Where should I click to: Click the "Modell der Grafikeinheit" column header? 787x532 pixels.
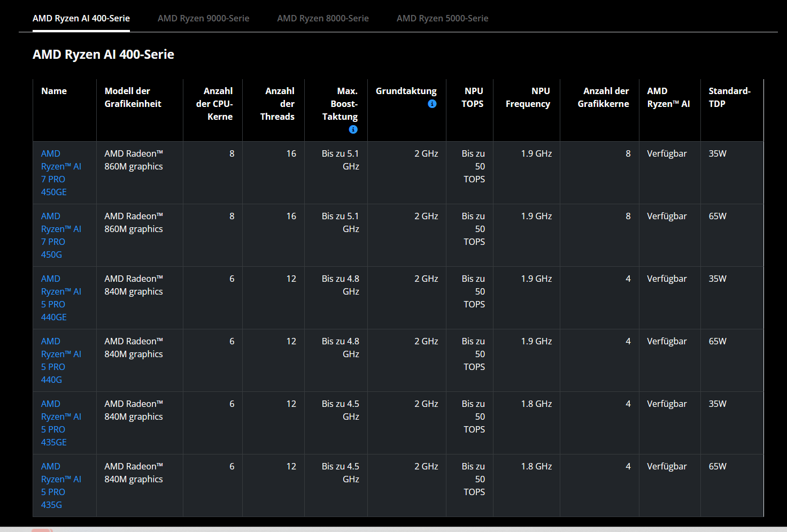click(x=133, y=97)
